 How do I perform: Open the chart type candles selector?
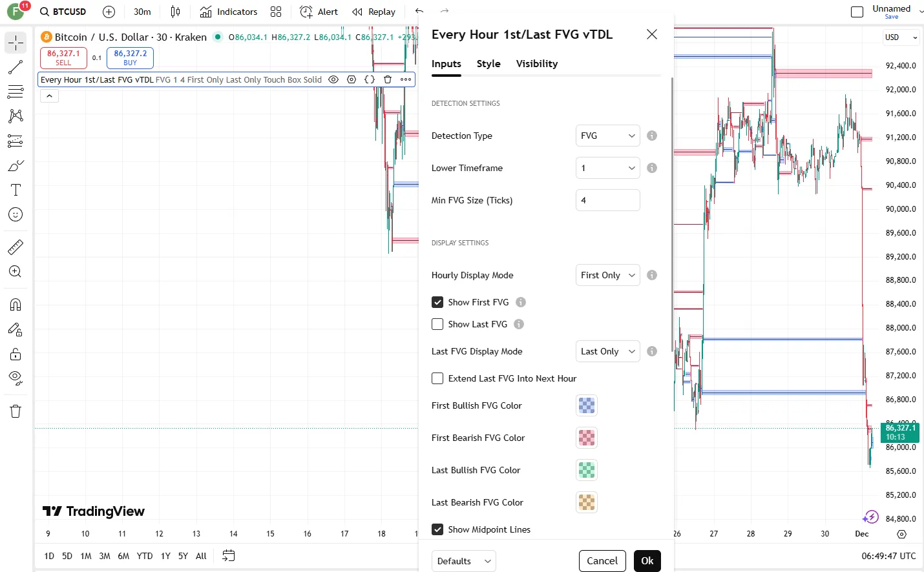click(175, 12)
